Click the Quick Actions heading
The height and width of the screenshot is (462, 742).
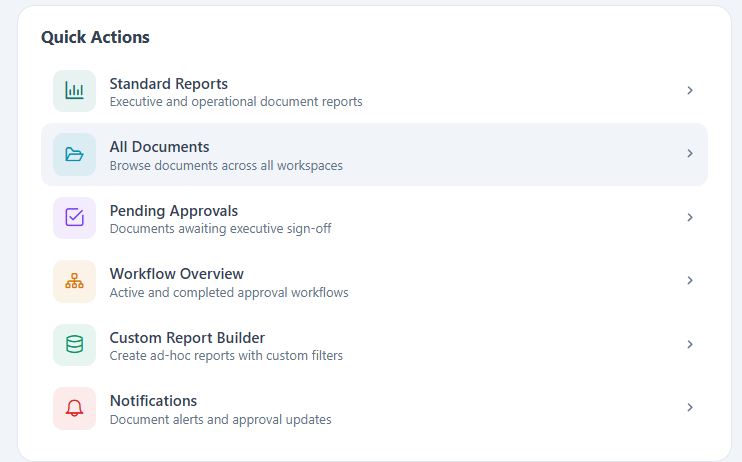[95, 37]
